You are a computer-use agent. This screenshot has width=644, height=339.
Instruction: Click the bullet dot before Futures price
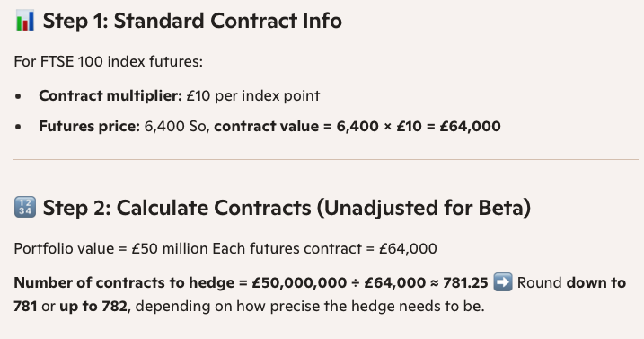point(18,127)
